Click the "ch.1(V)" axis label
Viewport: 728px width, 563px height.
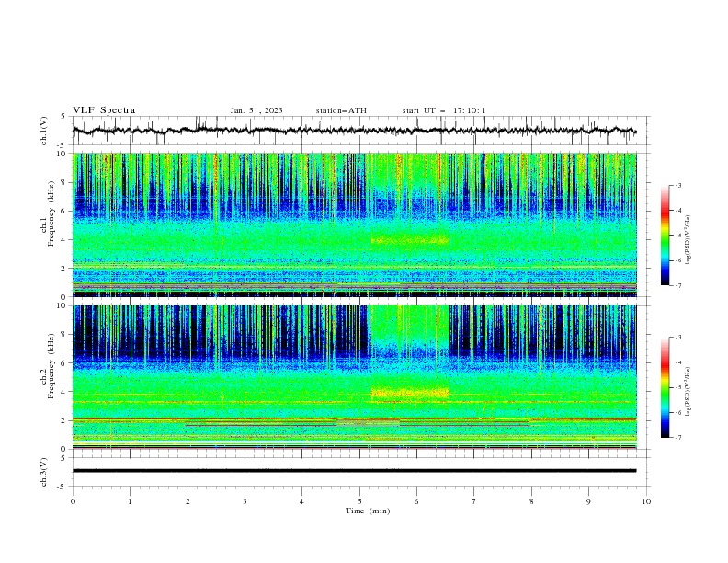(x=44, y=131)
